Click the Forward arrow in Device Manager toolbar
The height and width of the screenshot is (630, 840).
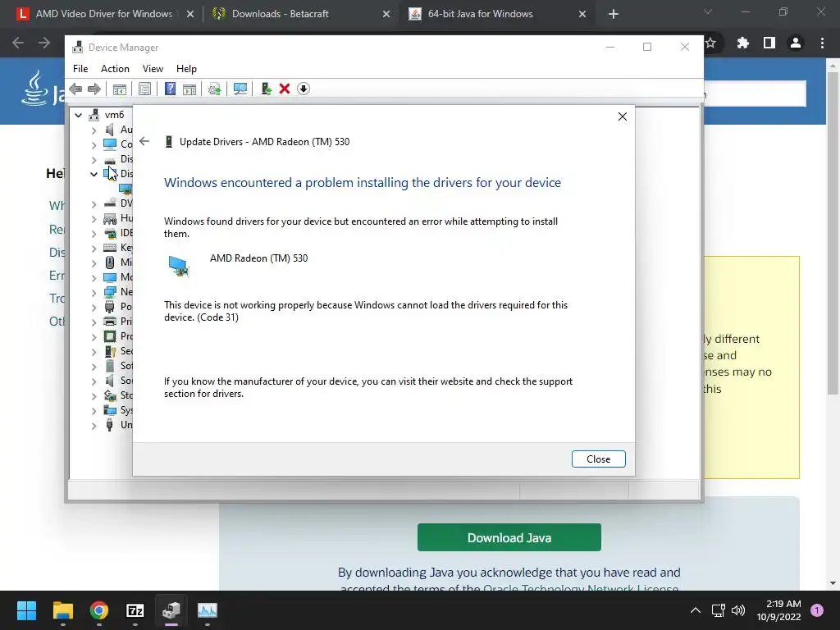click(x=94, y=89)
